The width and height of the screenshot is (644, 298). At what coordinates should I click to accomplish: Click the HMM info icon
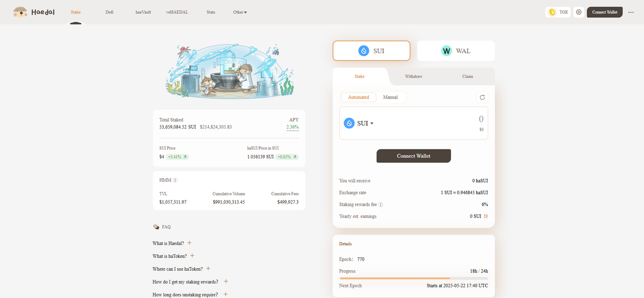click(x=175, y=180)
